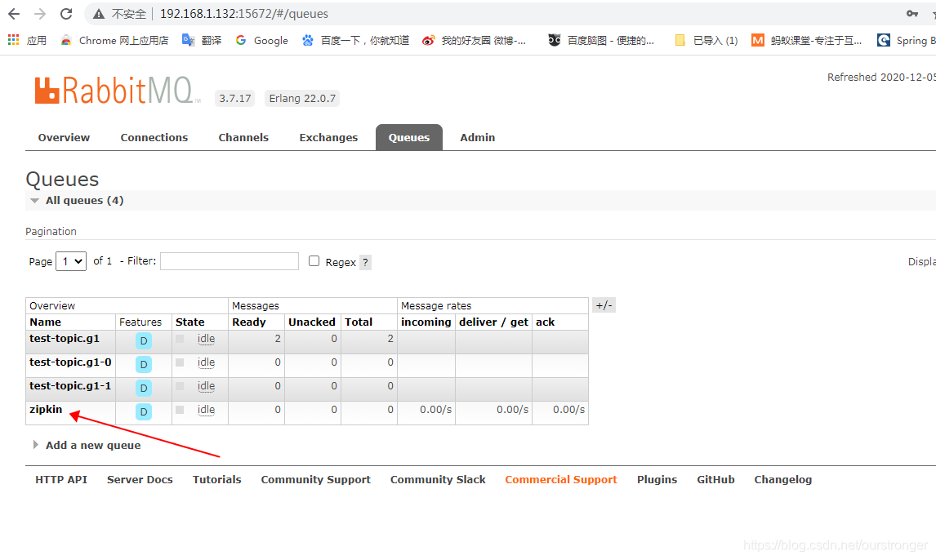This screenshot has width=936, height=560.
Task: Open the 翻译 bookmark
Action: pyautogui.click(x=202, y=40)
